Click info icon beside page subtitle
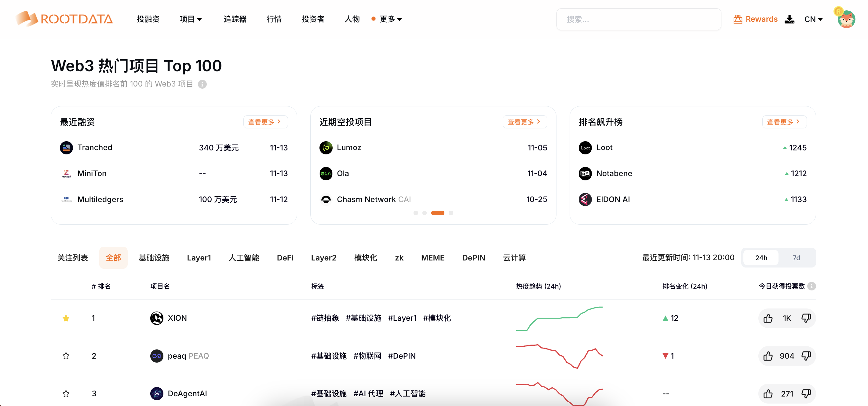Screen dimensions: 868x406 202,84
